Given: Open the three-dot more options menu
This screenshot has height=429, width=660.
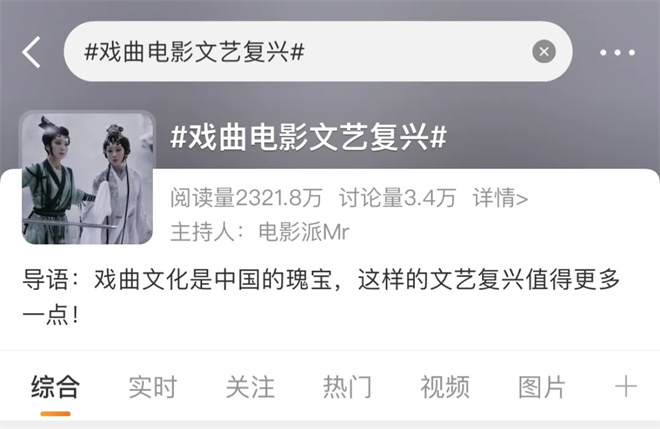Looking at the screenshot, I should point(617,53).
